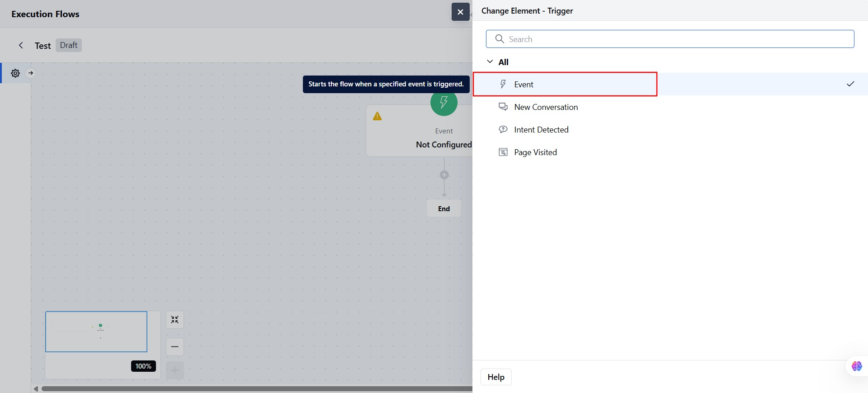Click the Test flow name
This screenshot has height=393, width=868.
coord(43,46)
